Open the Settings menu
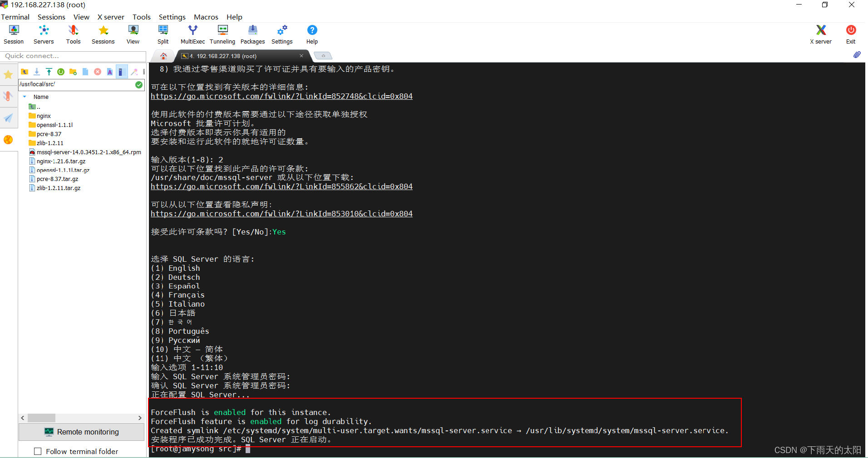The width and height of the screenshot is (868, 459). pos(172,17)
